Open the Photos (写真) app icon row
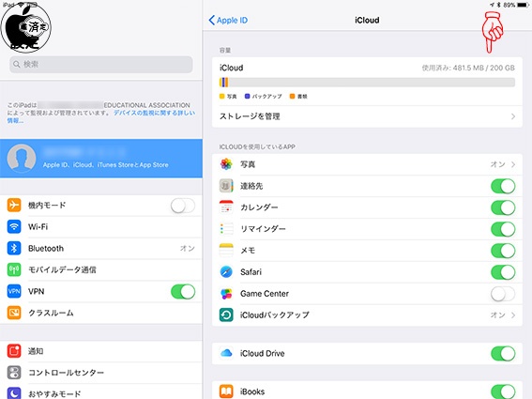Image resolution: width=532 pixels, height=399 pixels. pyautogui.click(x=226, y=164)
